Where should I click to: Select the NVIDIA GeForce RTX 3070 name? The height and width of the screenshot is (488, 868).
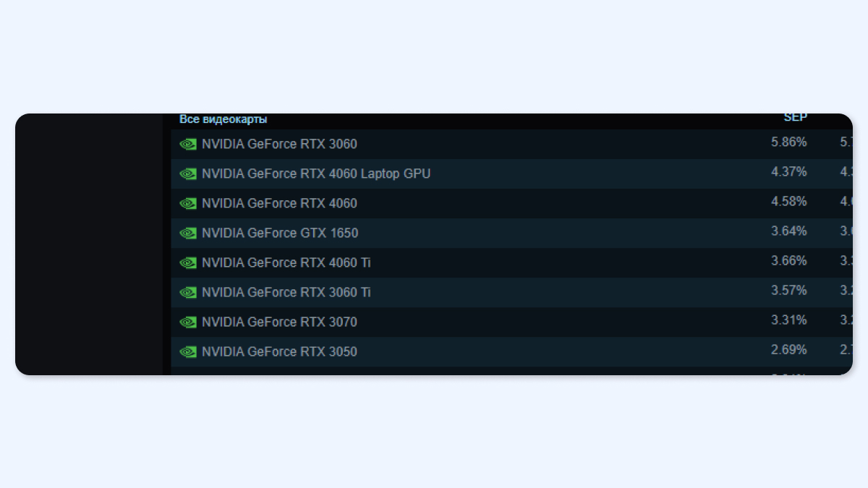tap(279, 322)
